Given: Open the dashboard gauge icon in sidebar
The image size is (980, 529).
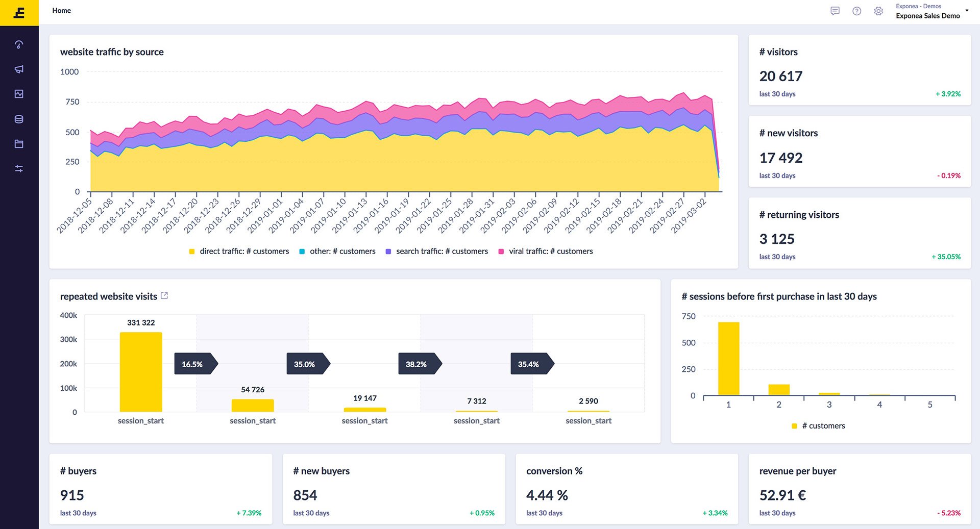Looking at the screenshot, I should coord(19,44).
